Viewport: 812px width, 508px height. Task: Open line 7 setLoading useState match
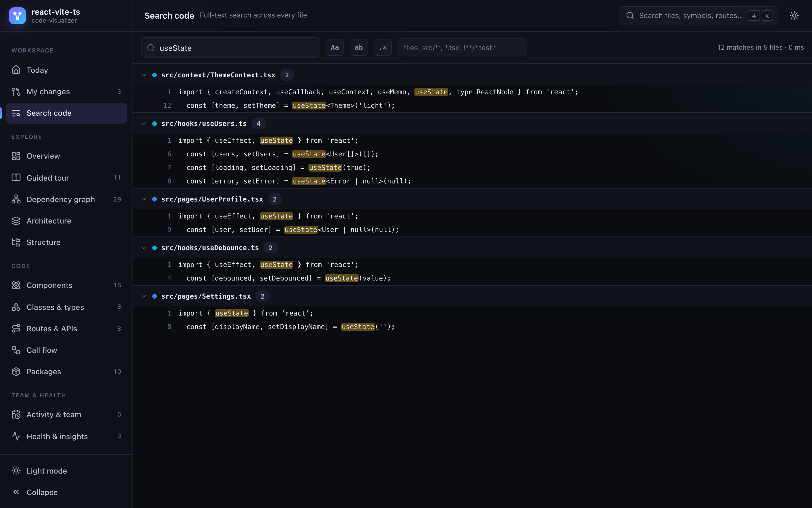(x=473, y=168)
